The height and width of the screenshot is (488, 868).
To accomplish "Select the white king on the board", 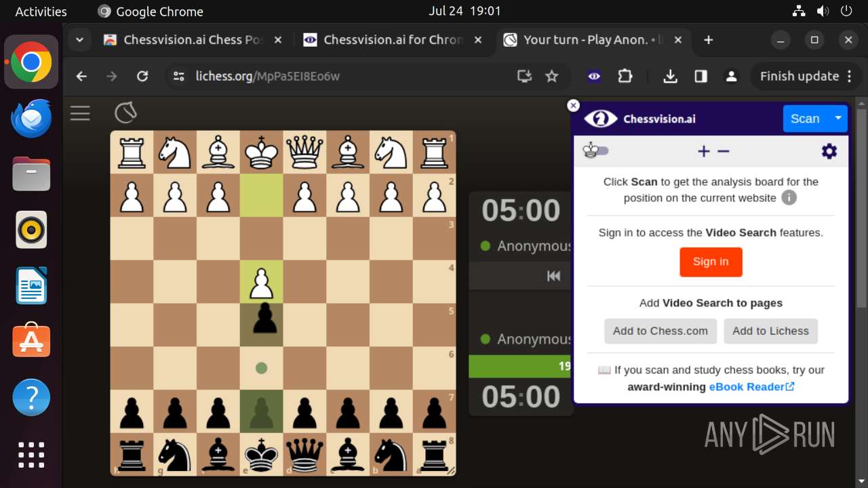I will tap(261, 152).
